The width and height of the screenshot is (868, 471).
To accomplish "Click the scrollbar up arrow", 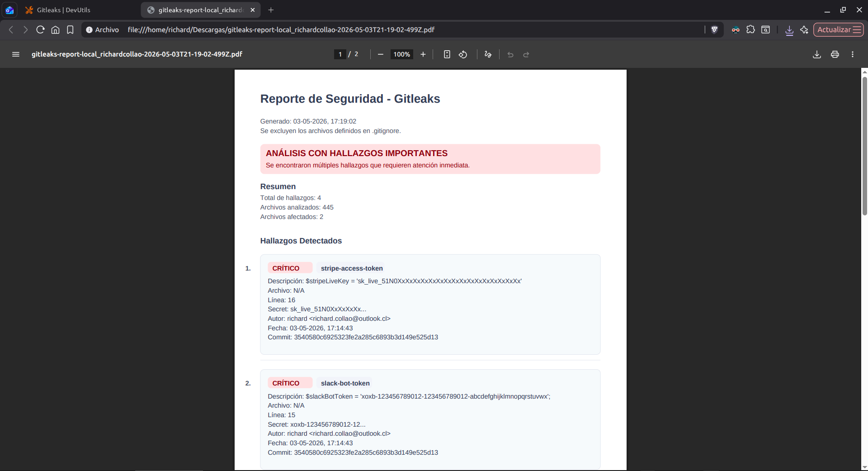I will (x=864, y=71).
